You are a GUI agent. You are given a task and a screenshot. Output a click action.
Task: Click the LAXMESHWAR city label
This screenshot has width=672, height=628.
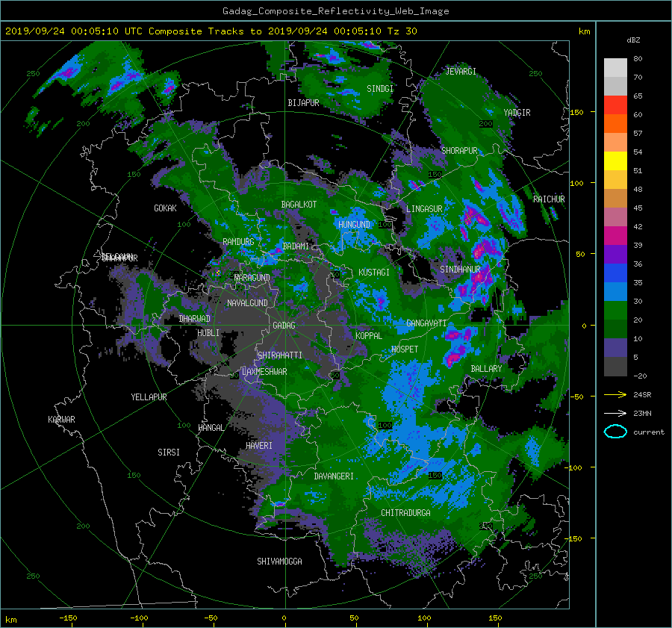coord(264,372)
